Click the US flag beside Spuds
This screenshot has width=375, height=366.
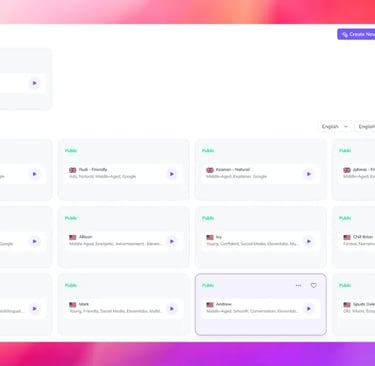coord(347,305)
